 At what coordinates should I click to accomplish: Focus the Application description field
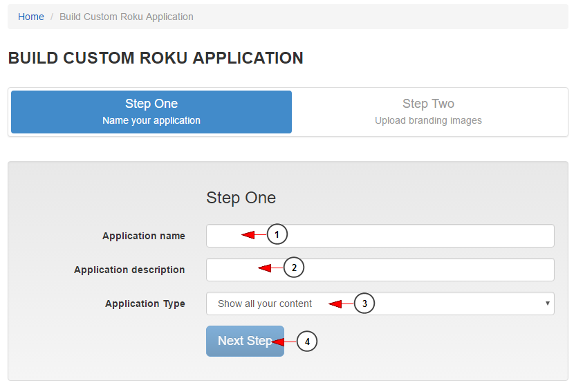[x=380, y=270]
